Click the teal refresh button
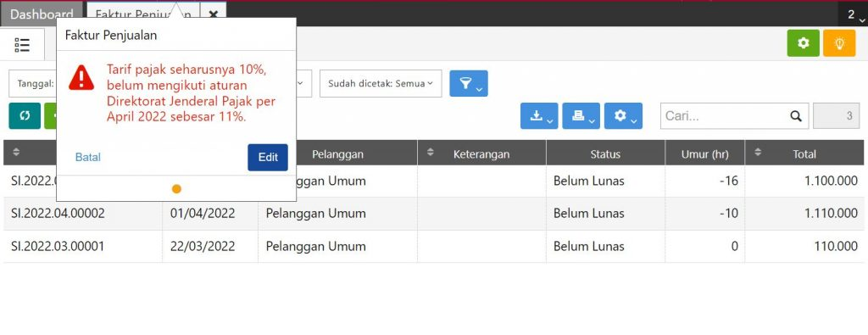Viewport: 868px width, 335px height. point(25,115)
